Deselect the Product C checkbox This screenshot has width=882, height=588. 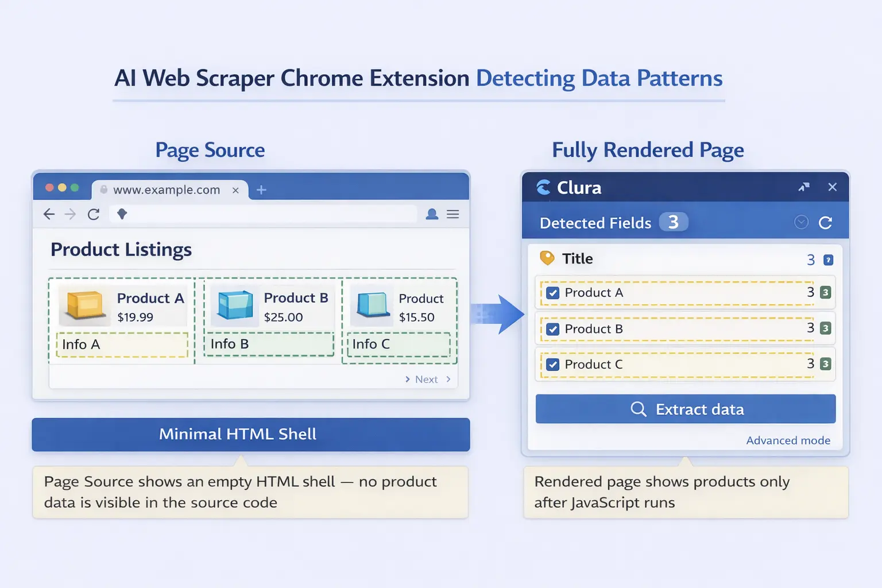(x=552, y=364)
